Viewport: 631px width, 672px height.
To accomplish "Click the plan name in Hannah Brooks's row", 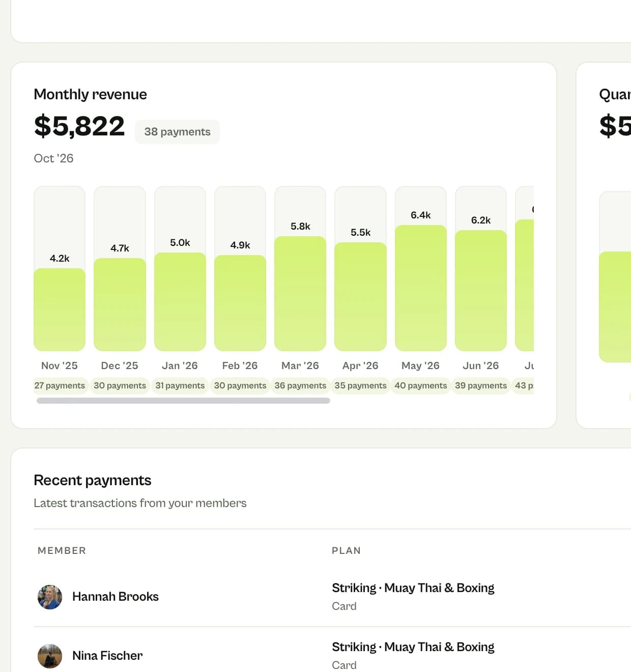I will click(413, 588).
